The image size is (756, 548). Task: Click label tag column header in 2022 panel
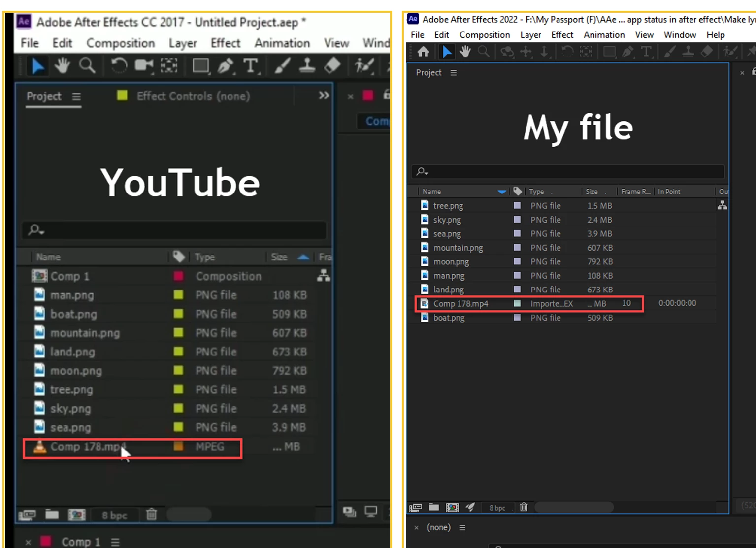point(517,191)
